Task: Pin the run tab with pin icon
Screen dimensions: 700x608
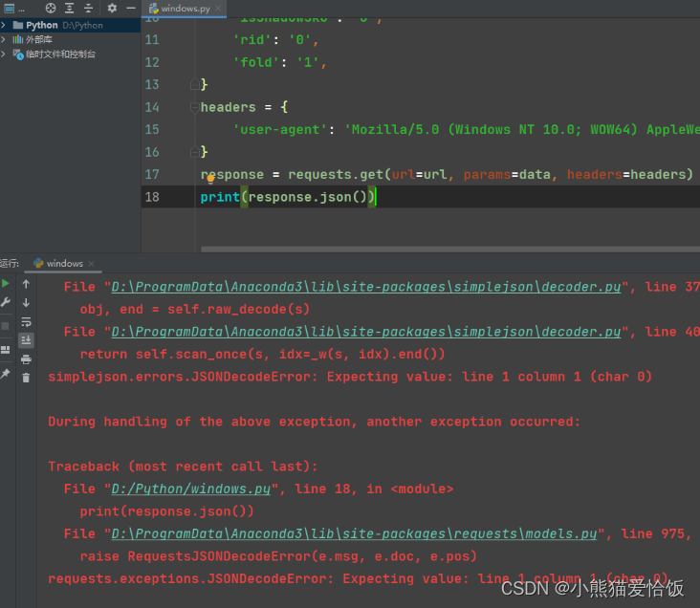Action: 6,374
